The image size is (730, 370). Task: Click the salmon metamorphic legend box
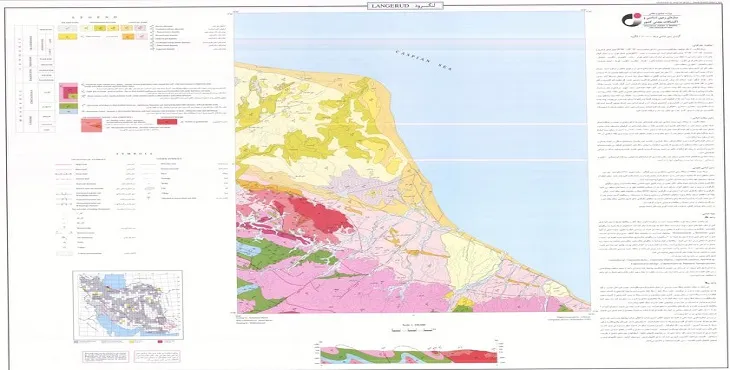[x=91, y=125]
